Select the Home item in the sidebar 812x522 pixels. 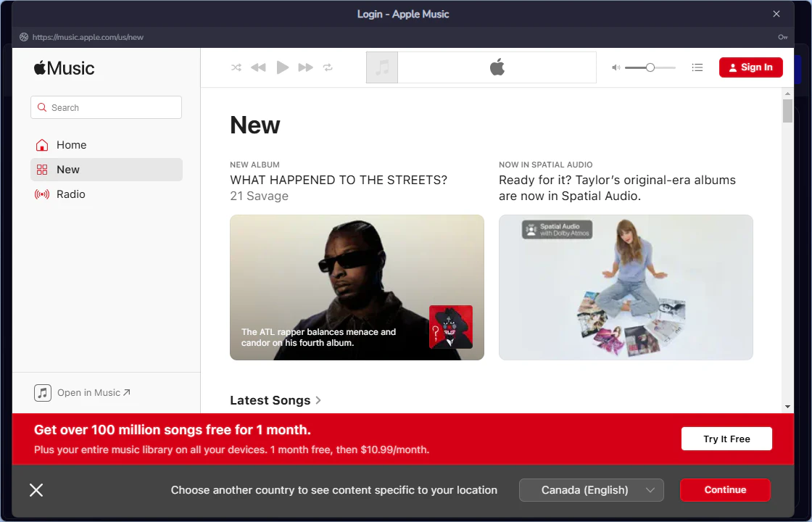click(70, 144)
